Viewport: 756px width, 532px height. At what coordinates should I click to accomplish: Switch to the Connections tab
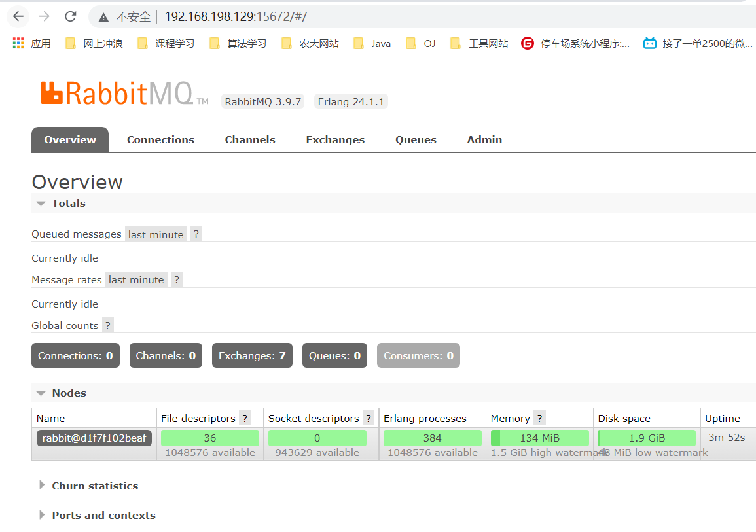[x=160, y=140]
